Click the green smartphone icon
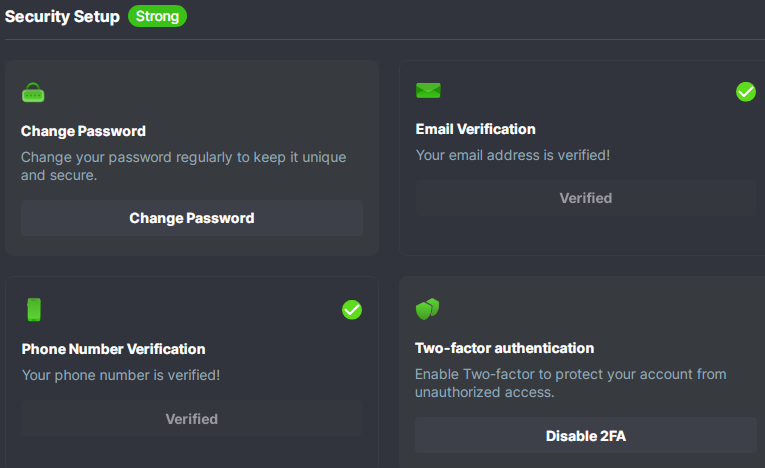The width and height of the screenshot is (765, 468). pos(34,310)
